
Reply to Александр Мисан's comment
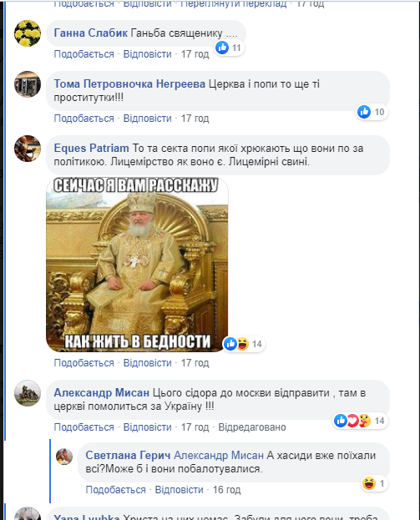tap(147, 427)
